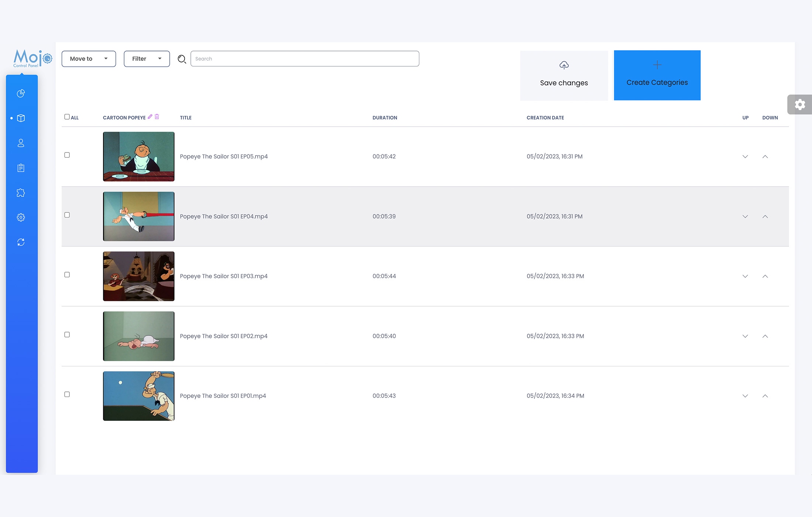Type in the Search input field
Image resolution: width=812 pixels, height=517 pixels.
[304, 58]
